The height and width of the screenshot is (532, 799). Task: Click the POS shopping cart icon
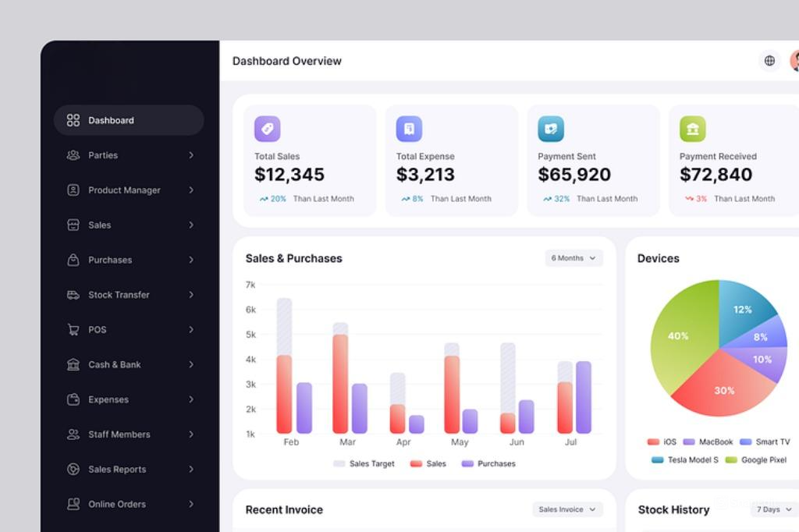pos(73,330)
